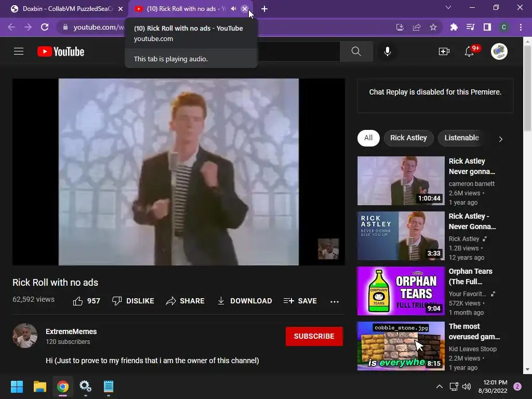
Task: Click the cameron barnett channel name
Action: tap(472, 183)
